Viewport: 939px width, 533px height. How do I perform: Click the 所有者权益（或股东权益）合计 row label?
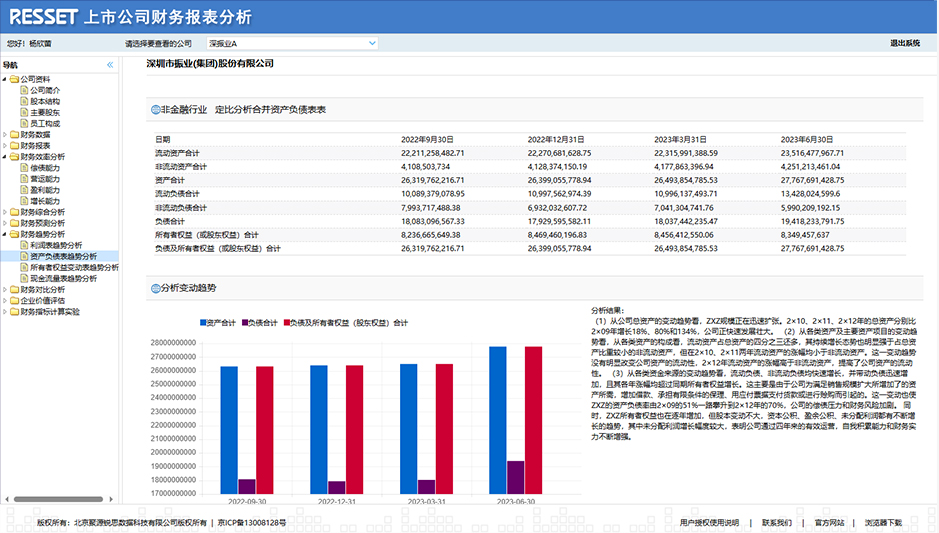coord(207,235)
